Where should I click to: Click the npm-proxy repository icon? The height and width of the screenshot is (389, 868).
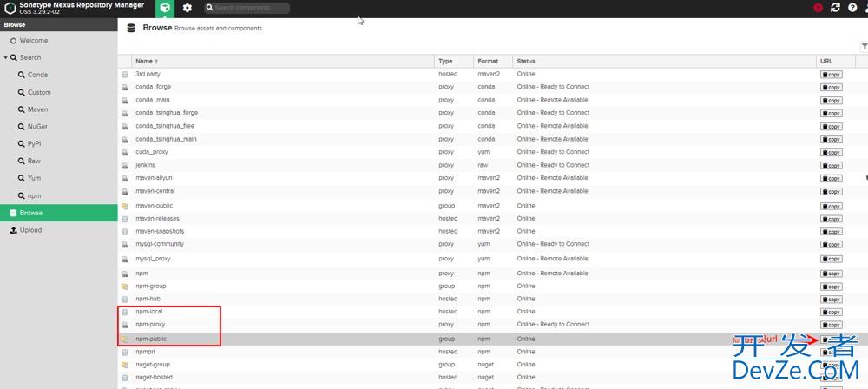(124, 325)
